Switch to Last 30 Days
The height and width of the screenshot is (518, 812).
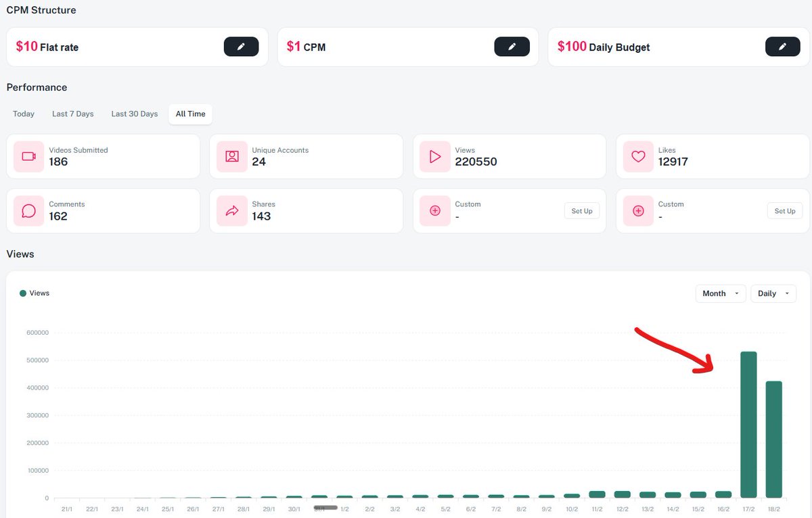tap(135, 114)
